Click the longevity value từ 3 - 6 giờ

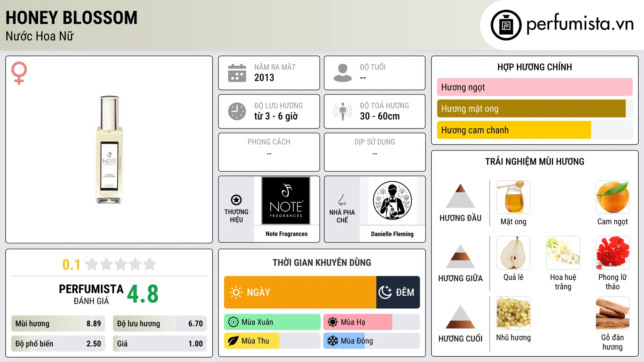(x=276, y=116)
